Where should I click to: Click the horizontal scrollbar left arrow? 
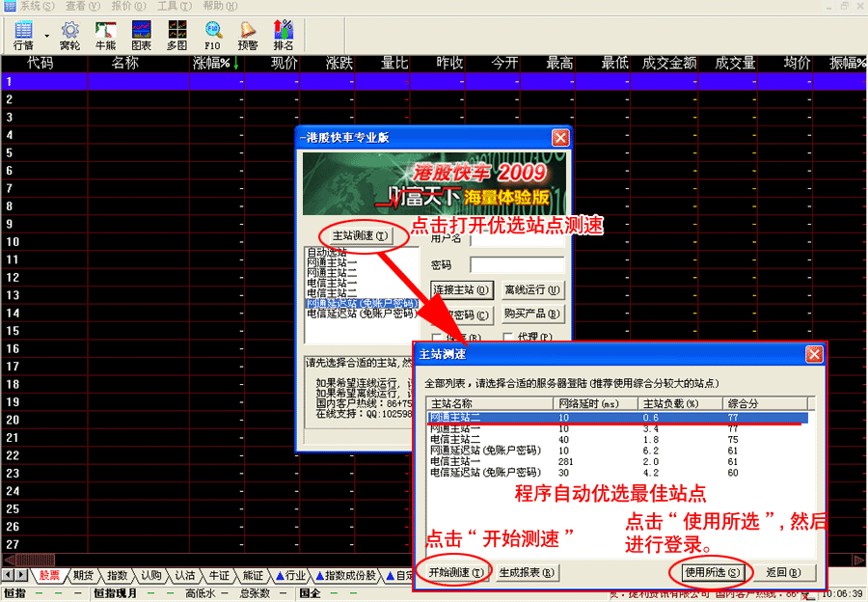[x=9, y=560]
